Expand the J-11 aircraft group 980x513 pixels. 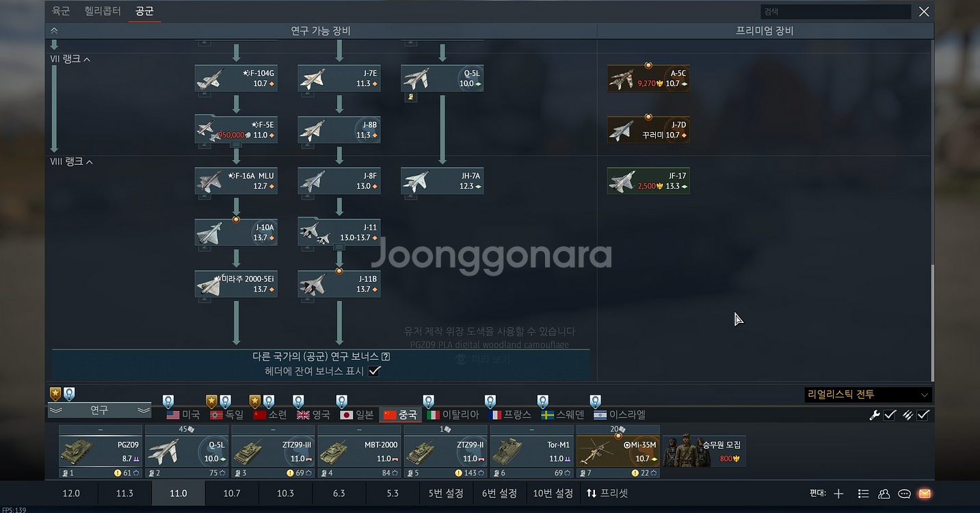tap(339, 232)
